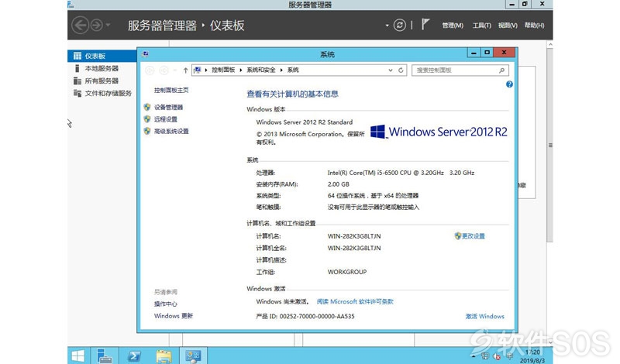Image resolution: width=620 pixels, height=364 pixels.
Task: Click the shield icon beside 远程设置
Action: pos(147,119)
